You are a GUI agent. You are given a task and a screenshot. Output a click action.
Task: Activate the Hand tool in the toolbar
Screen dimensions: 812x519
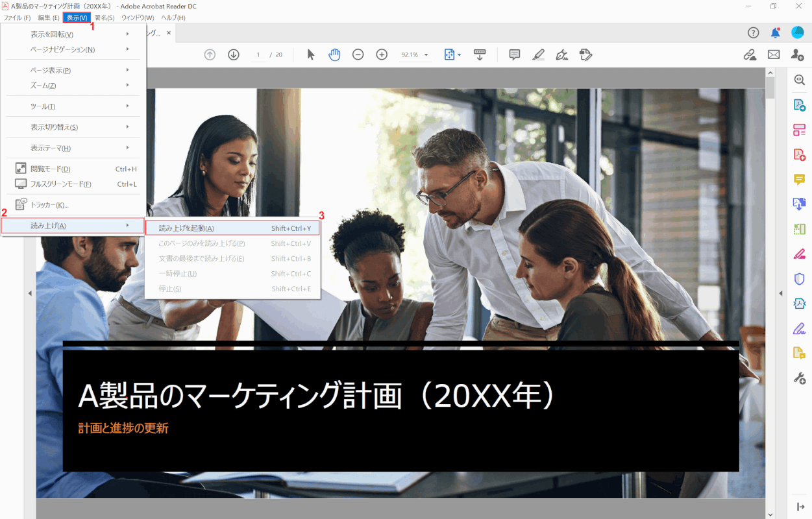coord(334,54)
